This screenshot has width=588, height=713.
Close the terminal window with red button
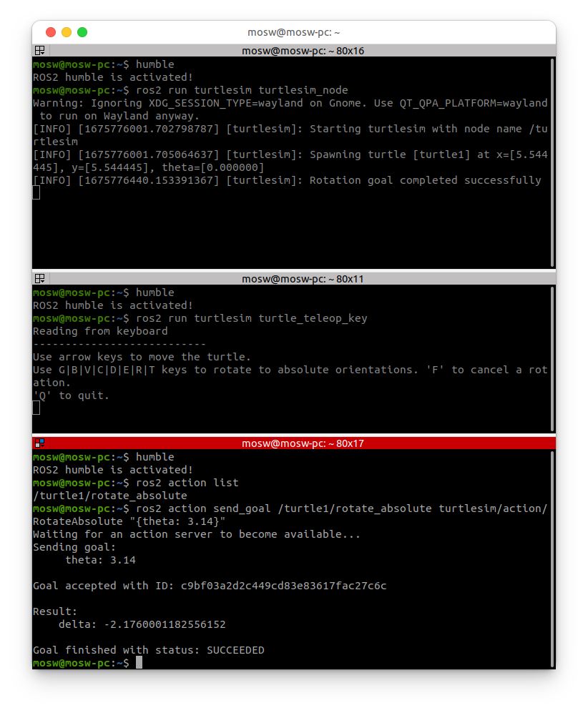(51, 32)
